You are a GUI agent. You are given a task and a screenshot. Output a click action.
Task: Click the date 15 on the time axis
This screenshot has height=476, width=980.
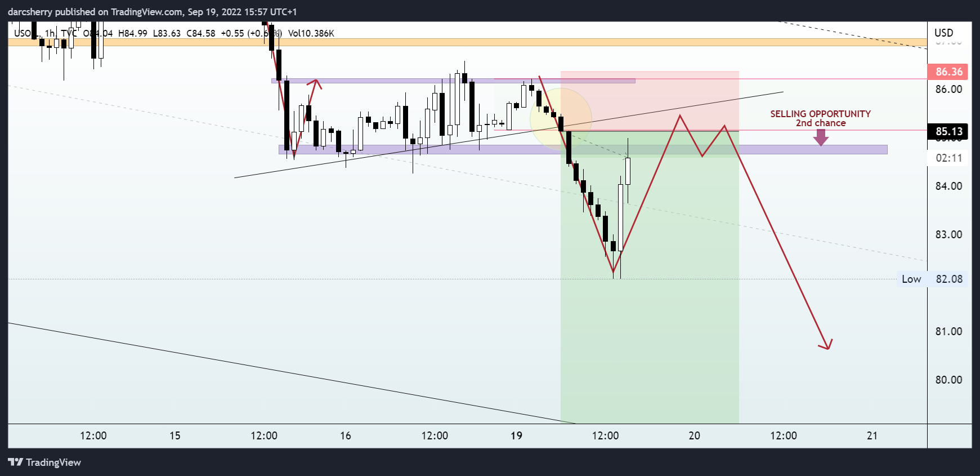pyautogui.click(x=175, y=435)
